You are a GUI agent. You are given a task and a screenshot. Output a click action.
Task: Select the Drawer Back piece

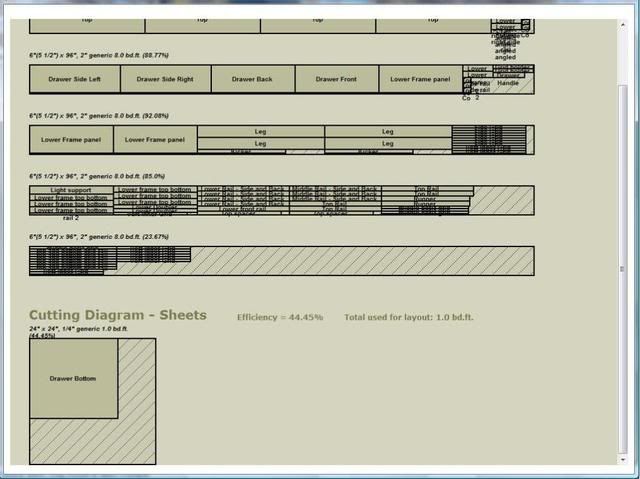(x=253, y=79)
